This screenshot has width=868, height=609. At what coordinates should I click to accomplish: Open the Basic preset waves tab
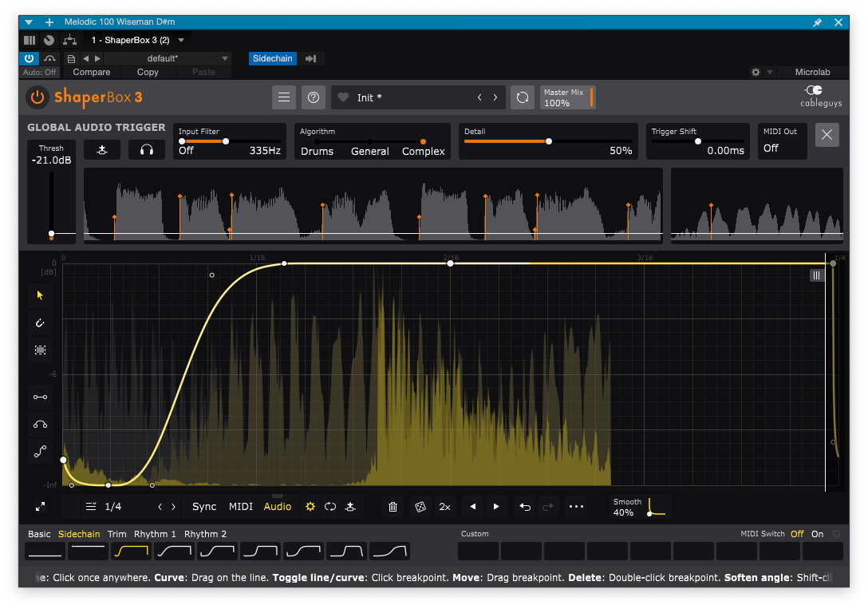[39, 534]
